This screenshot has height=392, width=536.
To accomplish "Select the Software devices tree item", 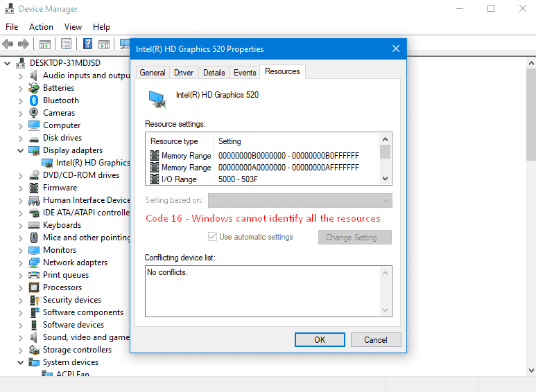I will click(x=74, y=325).
